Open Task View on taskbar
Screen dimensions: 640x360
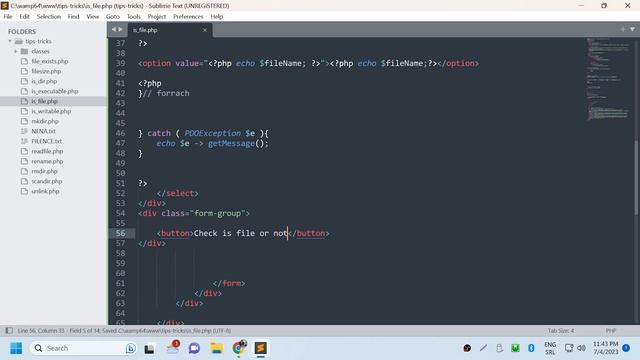point(149,349)
